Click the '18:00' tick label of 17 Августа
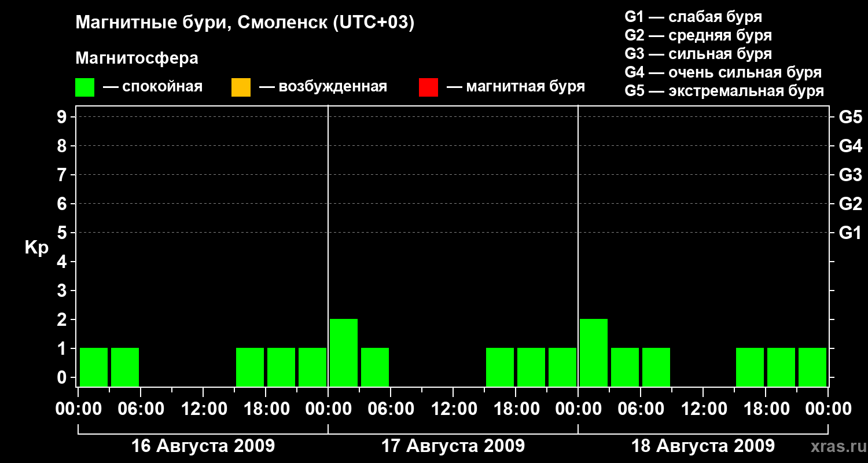Viewport: 868px width, 463px height. click(516, 409)
